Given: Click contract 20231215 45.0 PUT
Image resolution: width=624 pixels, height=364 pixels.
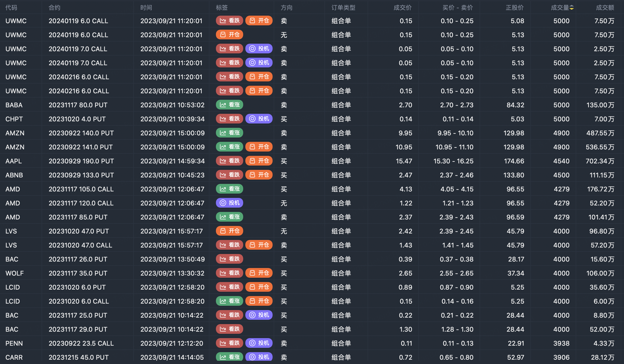Looking at the screenshot, I should point(79,357).
